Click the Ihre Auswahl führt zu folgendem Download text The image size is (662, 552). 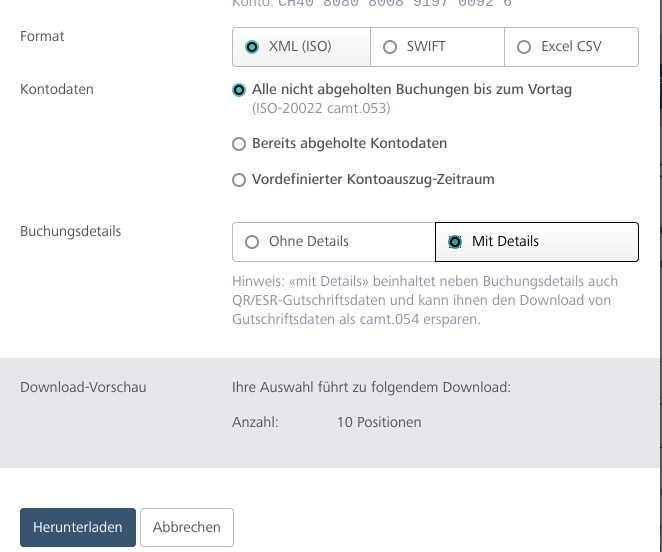(x=371, y=386)
